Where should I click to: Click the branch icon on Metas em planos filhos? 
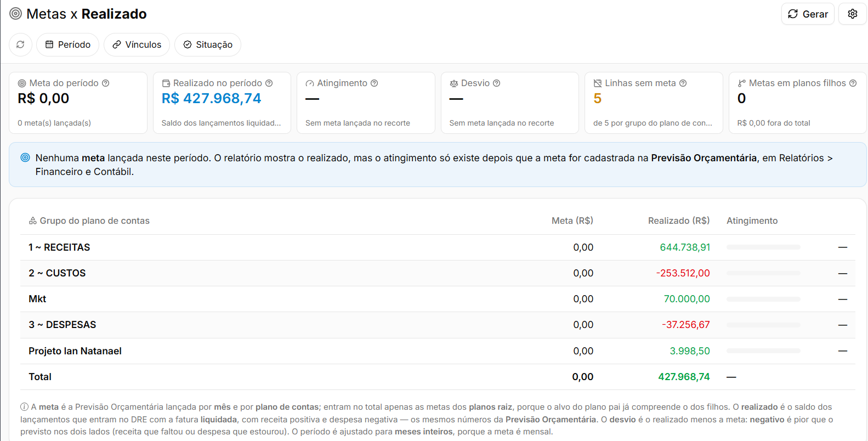(742, 83)
